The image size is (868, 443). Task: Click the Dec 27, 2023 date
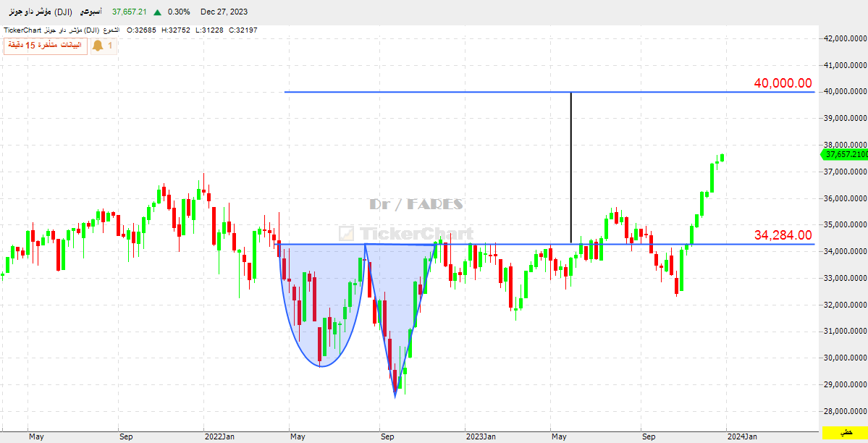(x=224, y=12)
